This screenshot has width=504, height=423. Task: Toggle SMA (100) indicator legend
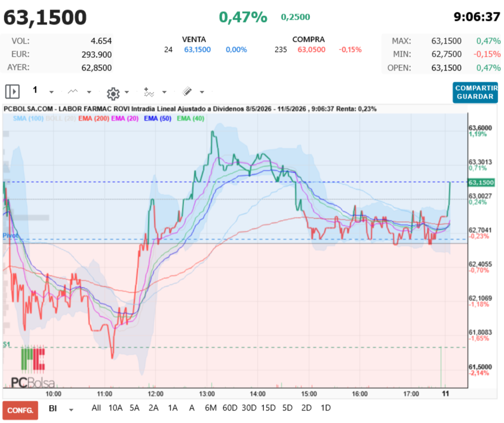coord(28,118)
